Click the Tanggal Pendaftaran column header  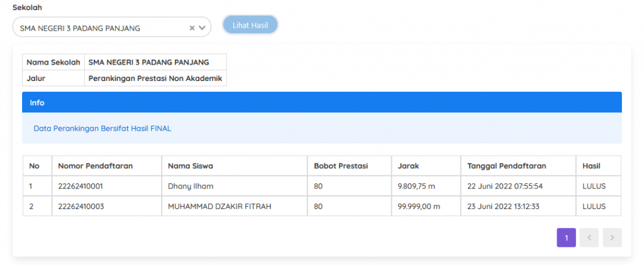click(507, 166)
